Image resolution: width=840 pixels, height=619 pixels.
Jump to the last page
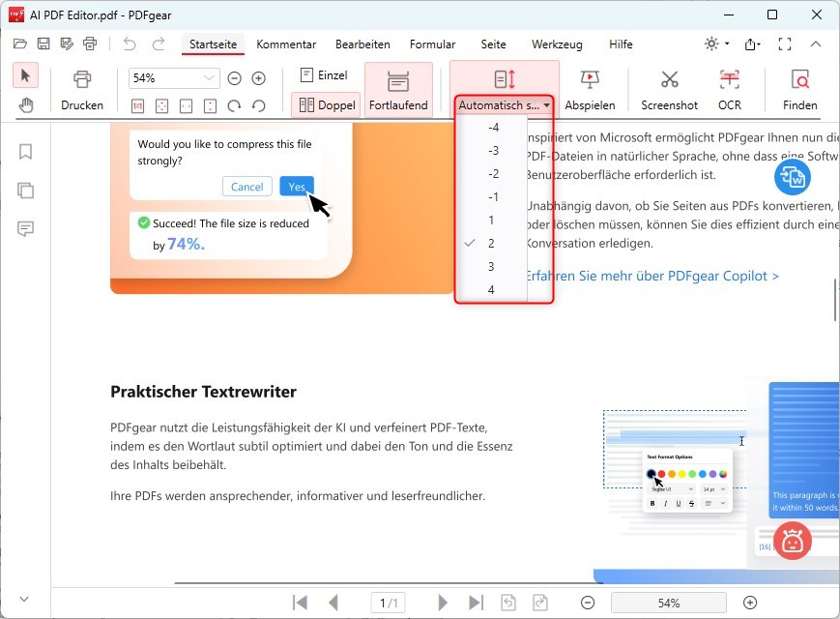(x=476, y=603)
